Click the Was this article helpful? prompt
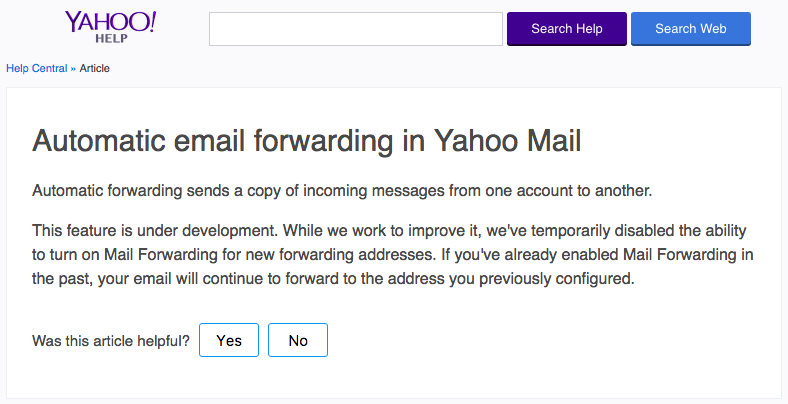 pyautogui.click(x=111, y=341)
